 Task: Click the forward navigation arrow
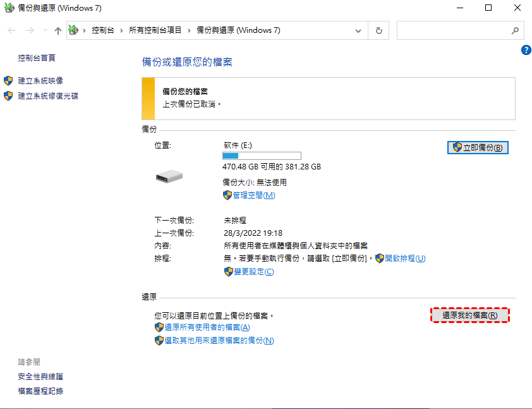(x=30, y=30)
